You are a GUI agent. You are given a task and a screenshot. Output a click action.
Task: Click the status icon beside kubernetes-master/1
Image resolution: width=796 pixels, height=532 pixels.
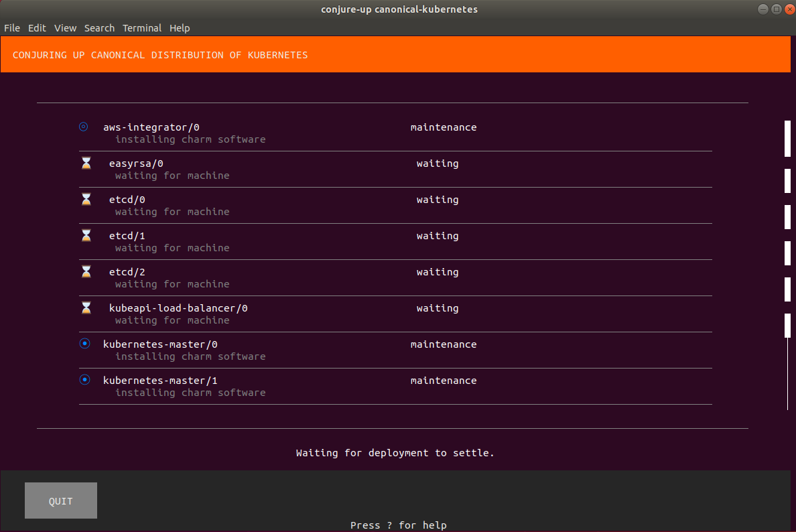85,380
